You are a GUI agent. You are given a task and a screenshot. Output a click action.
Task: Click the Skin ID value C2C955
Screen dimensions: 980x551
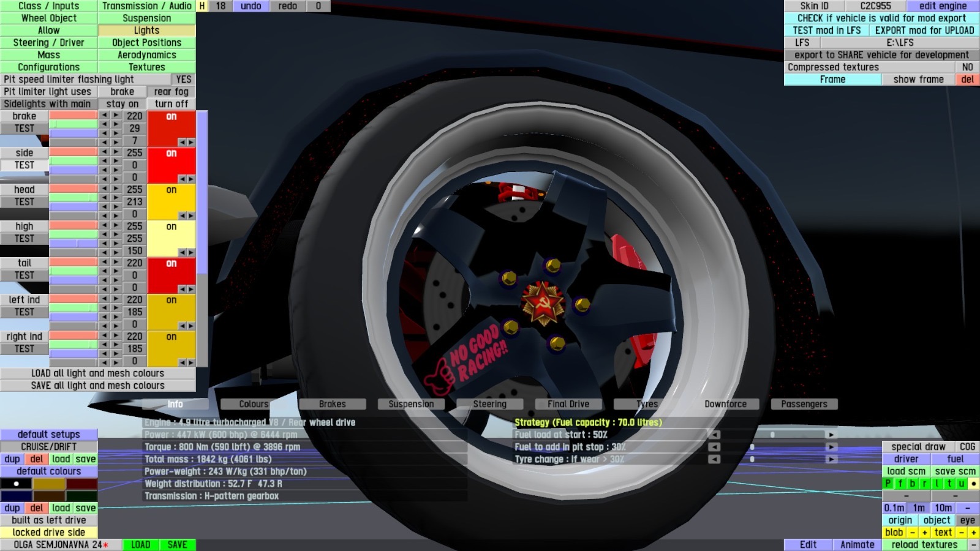pos(876,6)
